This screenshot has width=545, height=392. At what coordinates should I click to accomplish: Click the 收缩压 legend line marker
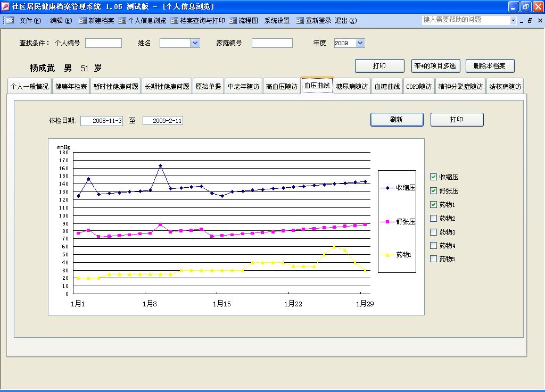pos(387,188)
